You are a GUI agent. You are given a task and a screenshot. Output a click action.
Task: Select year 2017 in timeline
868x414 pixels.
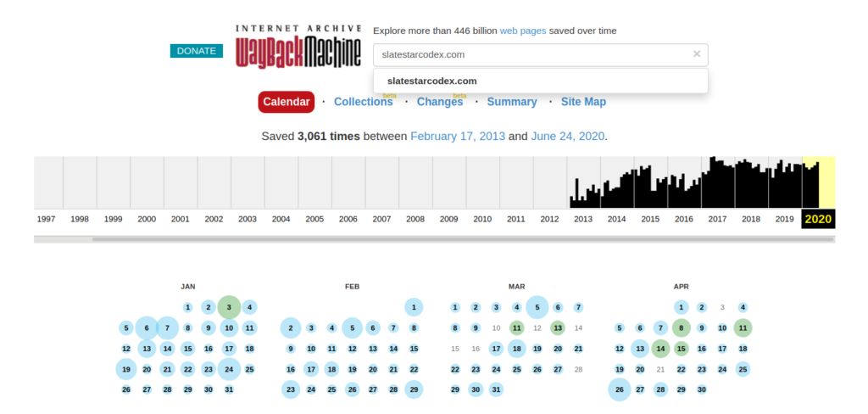[717, 219]
